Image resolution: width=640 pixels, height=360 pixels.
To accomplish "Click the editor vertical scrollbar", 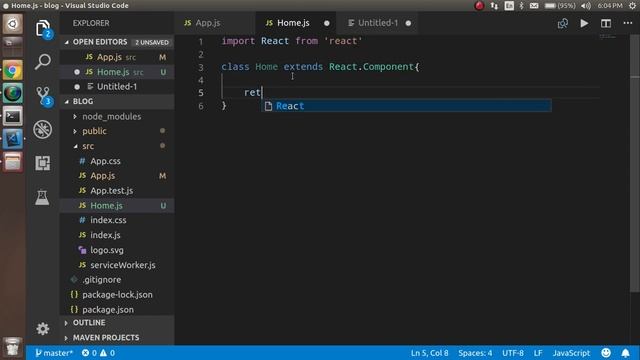I will pos(635,163).
